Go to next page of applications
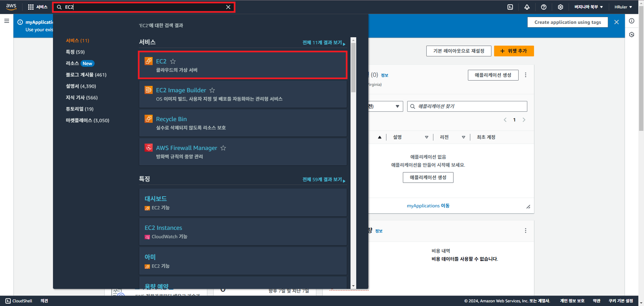The height and width of the screenshot is (306, 644). (524, 120)
